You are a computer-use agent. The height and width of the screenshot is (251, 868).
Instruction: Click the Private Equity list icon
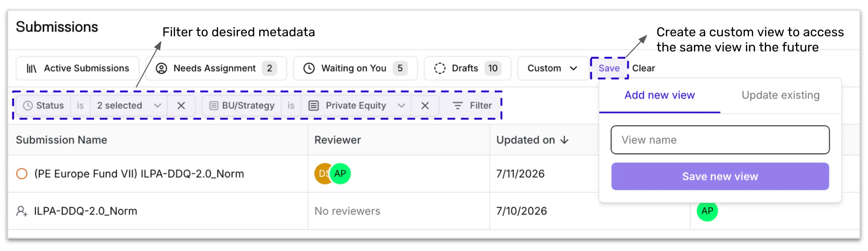[314, 106]
